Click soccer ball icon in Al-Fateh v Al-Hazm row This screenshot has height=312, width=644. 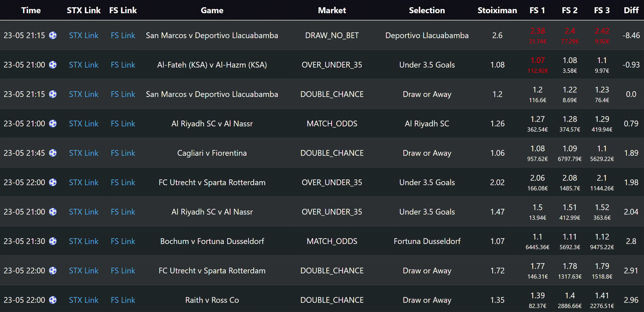53,65
